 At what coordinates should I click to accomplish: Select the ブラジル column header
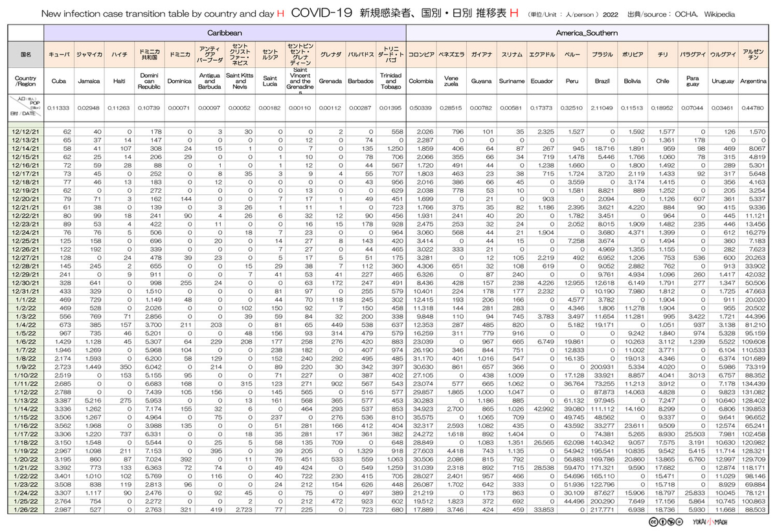[x=602, y=55]
